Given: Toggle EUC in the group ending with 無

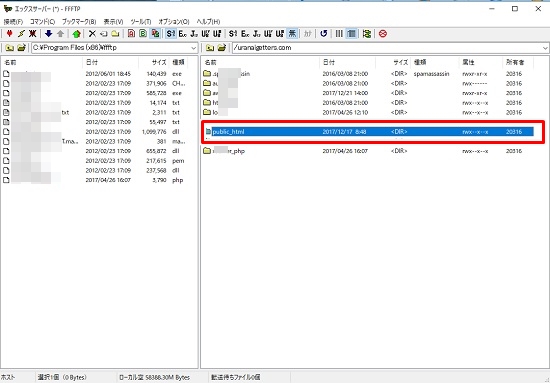Looking at the screenshot, I should [245, 34].
